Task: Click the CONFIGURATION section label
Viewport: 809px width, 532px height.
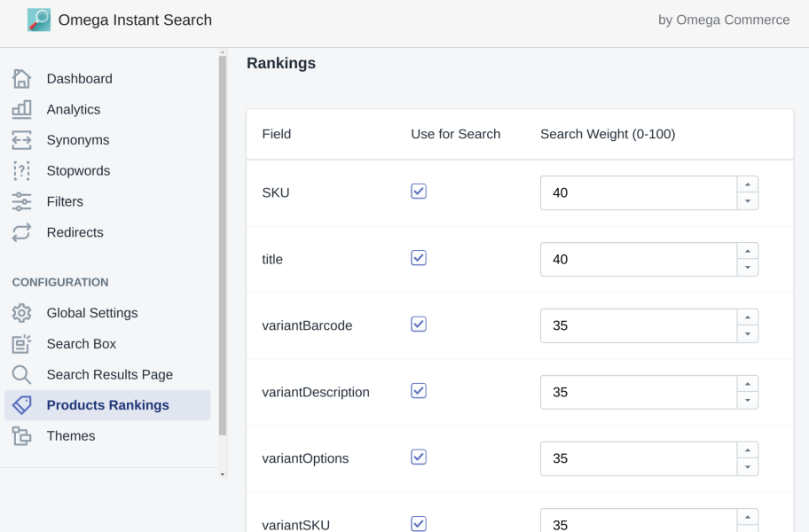Action: coord(60,283)
